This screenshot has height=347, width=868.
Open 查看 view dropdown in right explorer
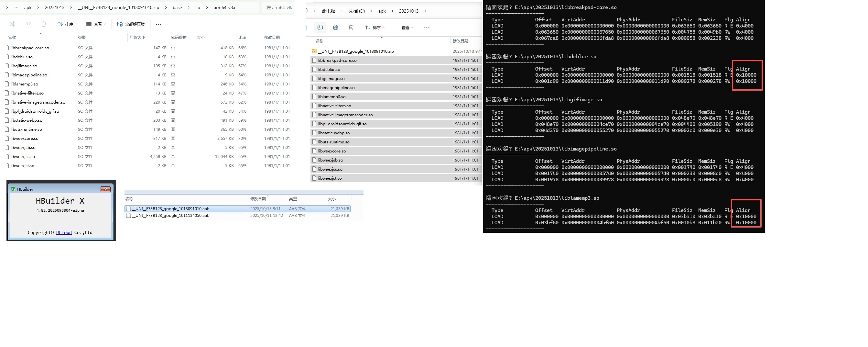pos(403,28)
